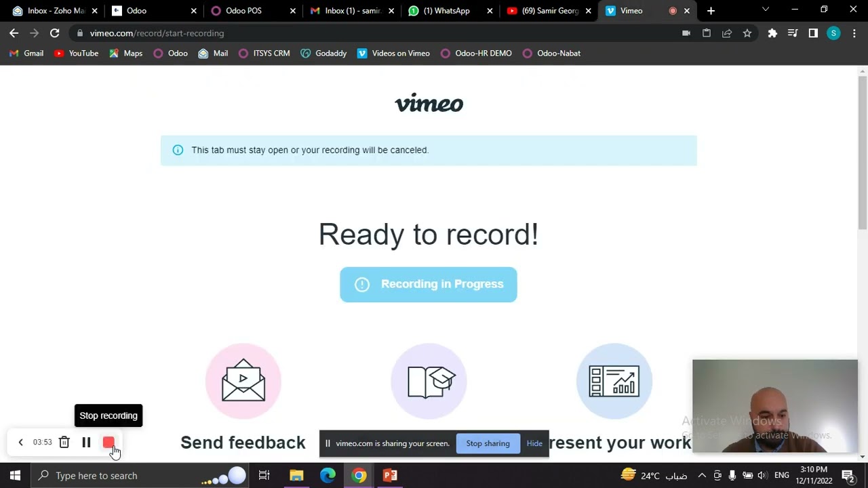Collapse the recorder controls with the left arrow
The height and width of the screenshot is (488, 868).
click(20, 443)
